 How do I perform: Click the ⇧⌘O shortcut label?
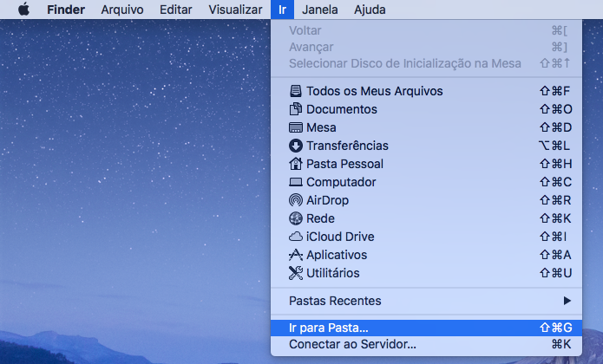point(555,109)
